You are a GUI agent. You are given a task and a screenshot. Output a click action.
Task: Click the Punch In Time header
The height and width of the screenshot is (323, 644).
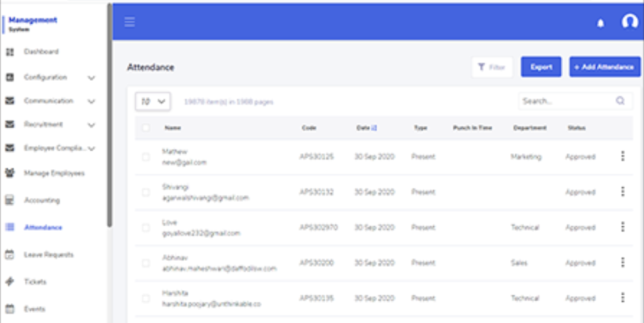point(472,128)
